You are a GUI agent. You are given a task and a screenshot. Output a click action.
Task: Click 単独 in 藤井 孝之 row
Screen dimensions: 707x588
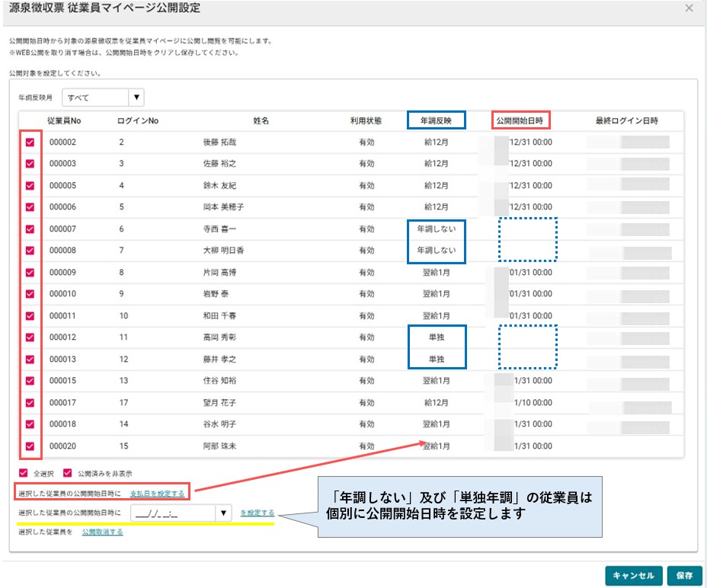tap(437, 360)
